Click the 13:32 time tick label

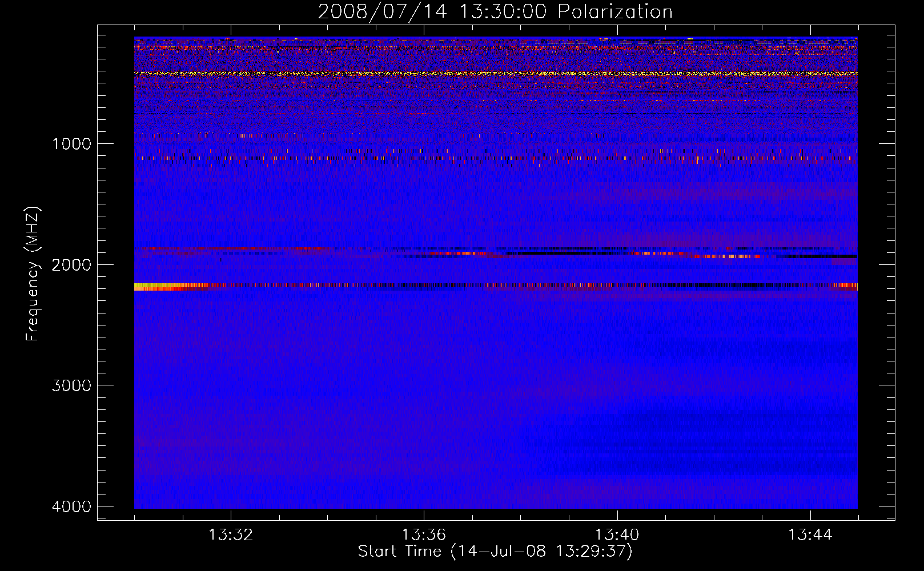tap(231, 535)
